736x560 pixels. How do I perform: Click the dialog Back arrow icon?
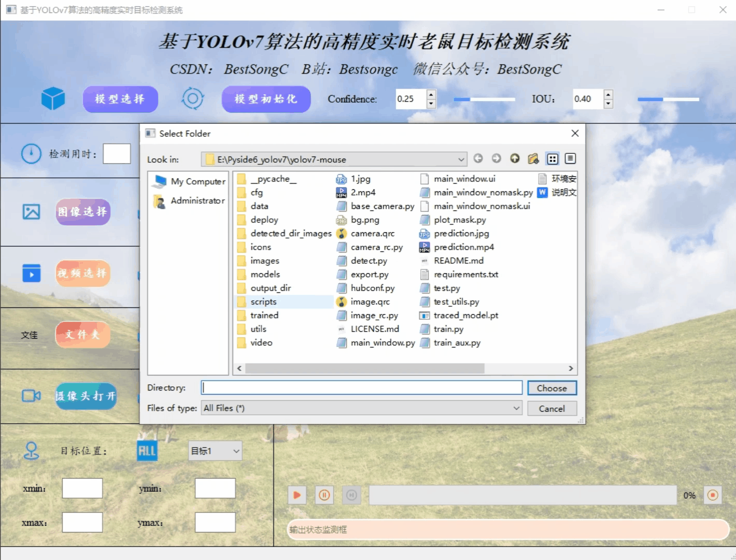478,158
